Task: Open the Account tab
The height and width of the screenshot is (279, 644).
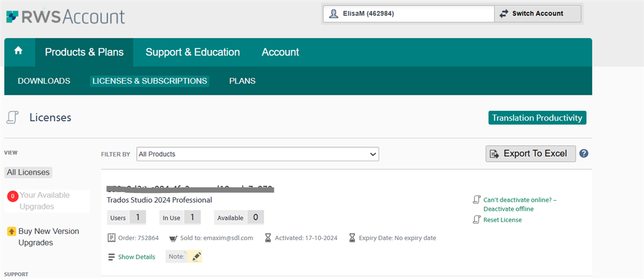Action: point(280,52)
